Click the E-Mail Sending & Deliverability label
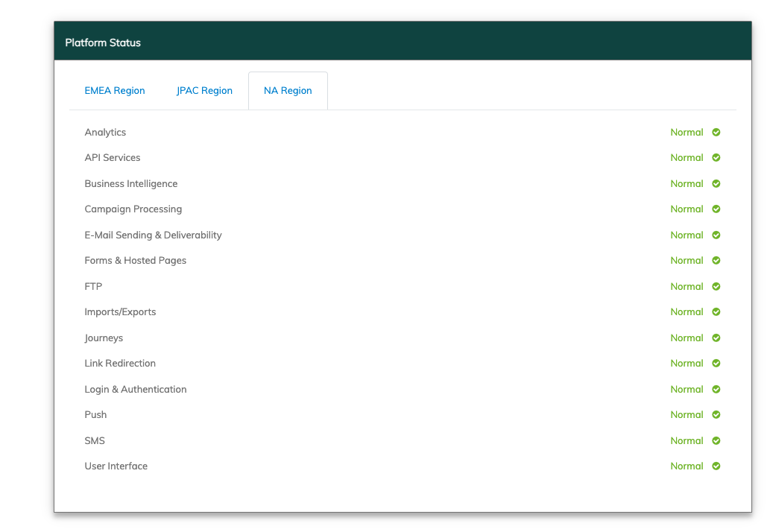 [153, 235]
